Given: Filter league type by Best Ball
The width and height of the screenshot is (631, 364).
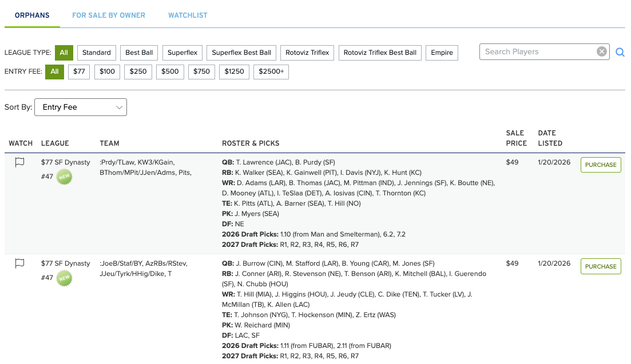Looking at the screenshot, I should pyautogui.click(x=139, y=53).
